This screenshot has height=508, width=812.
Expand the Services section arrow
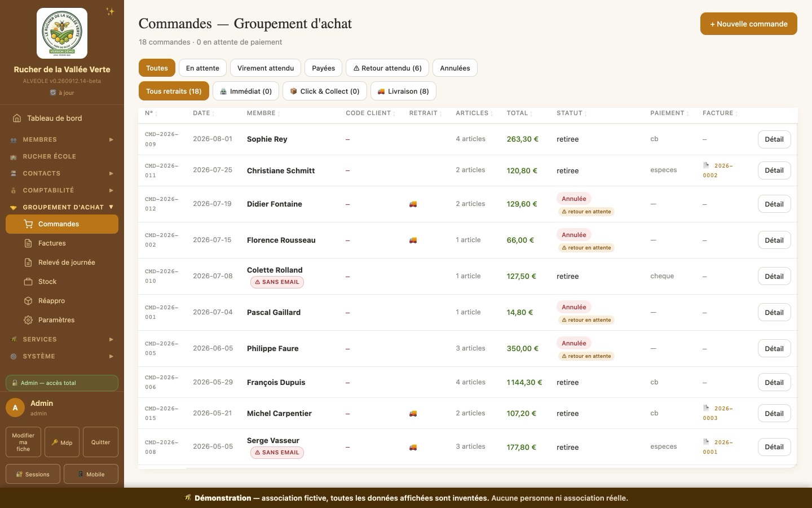click(111, 339)
